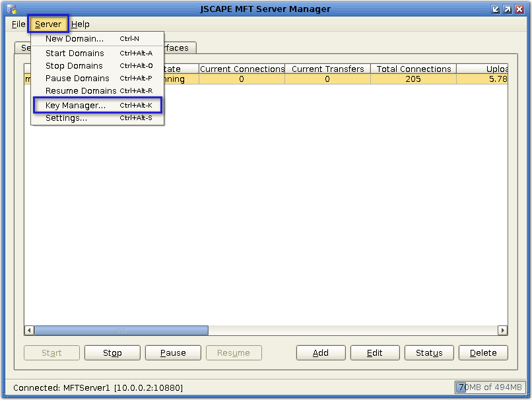Open the Help menu
Image resolution: width=532 pixels, height=400 pixels.
(81, 24)
